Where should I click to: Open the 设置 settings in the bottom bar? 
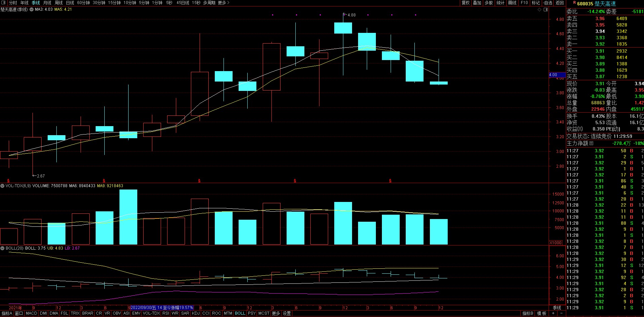point(287,313)
